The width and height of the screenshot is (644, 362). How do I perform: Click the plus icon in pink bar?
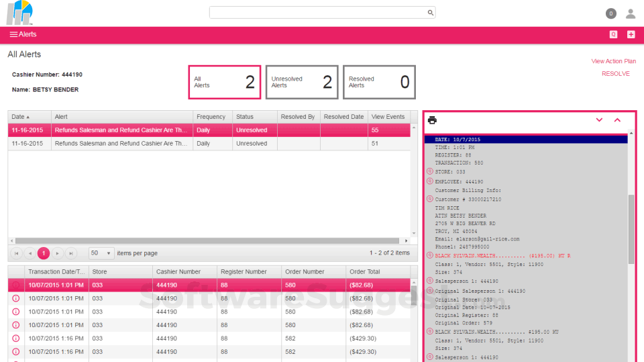click(x=631, y=34)
